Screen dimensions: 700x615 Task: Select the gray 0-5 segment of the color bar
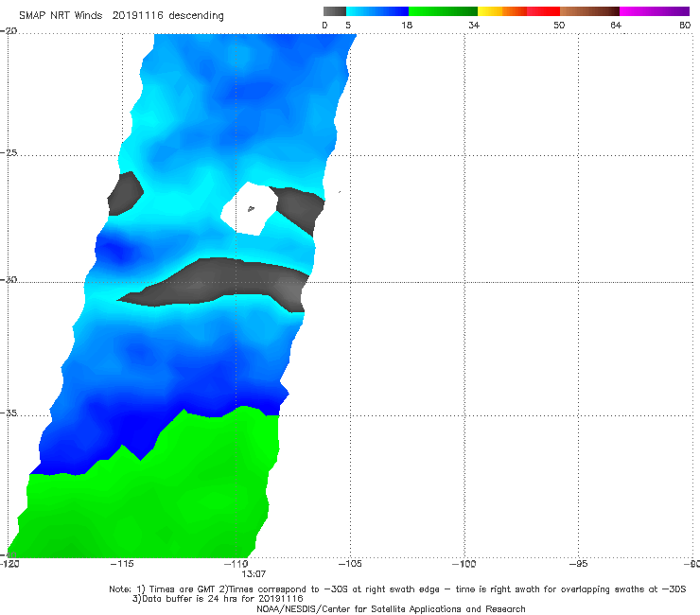335,11
